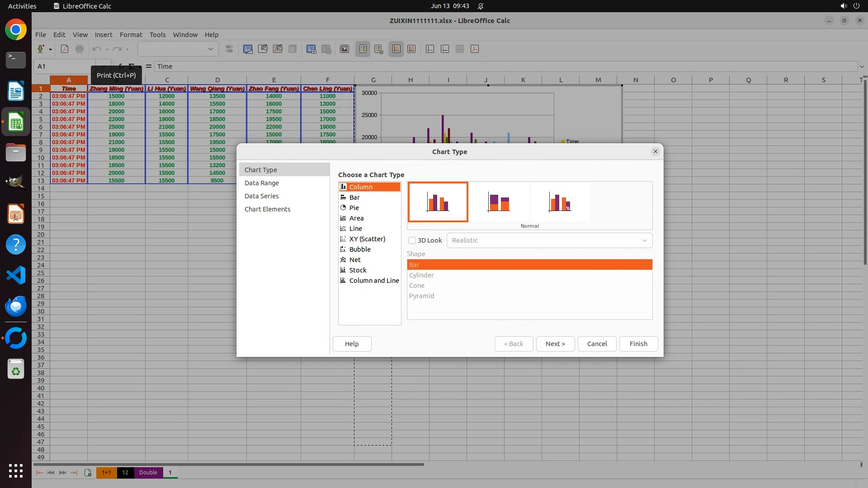Toggle Vertical Grids toolbar button
The width and height of the screenshot is (868, 488).
411,49
